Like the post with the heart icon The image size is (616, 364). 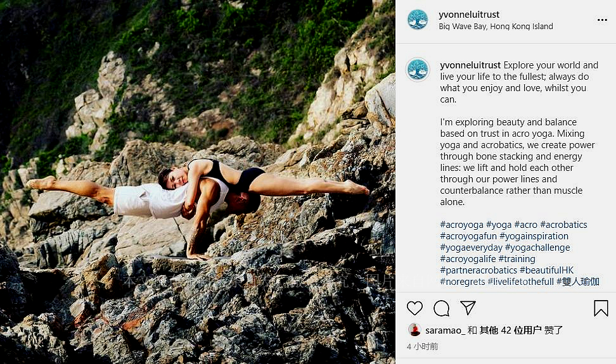pyautogui.click(x=414, y=308)
